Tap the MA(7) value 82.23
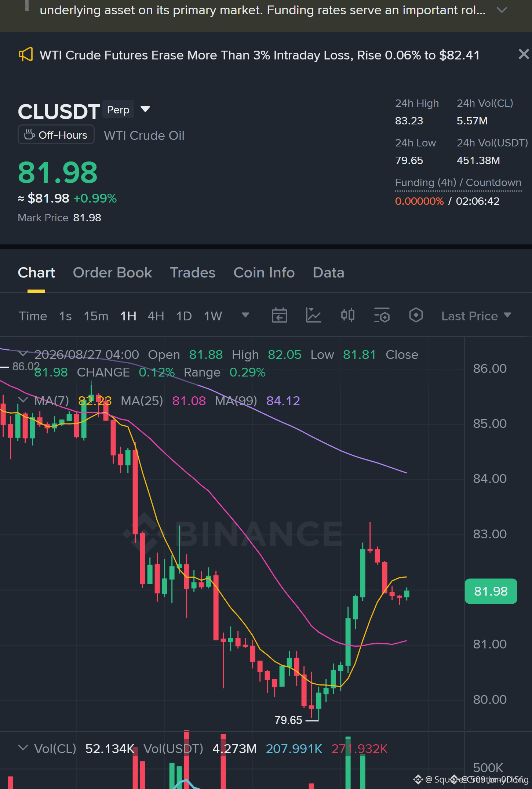532x789 pixels. (95, 401)
